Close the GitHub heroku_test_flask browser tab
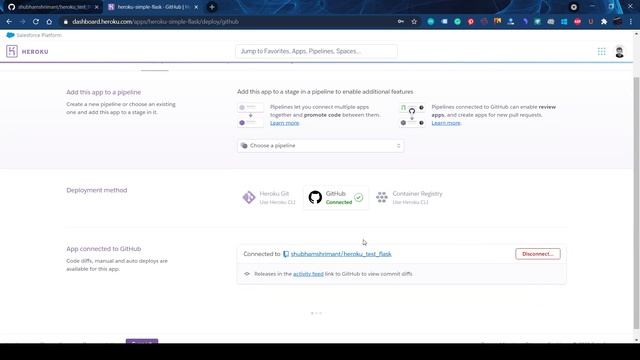 click(x=97, y=7)
